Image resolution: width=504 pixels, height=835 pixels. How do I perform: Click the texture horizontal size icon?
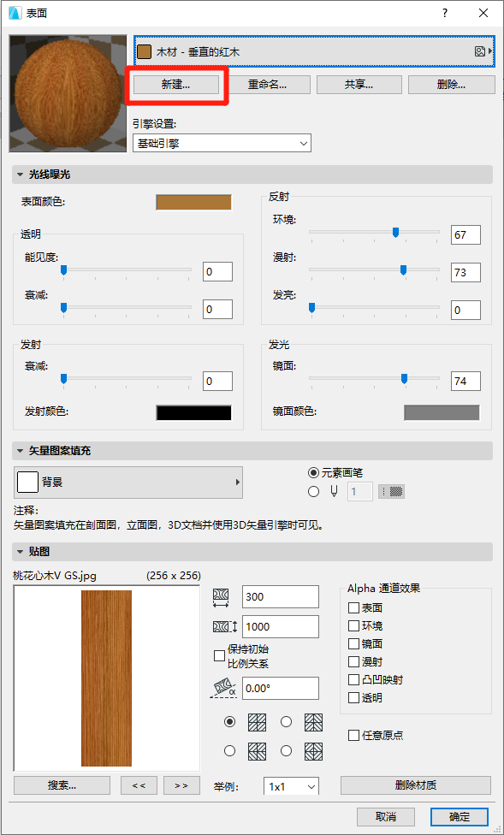(x=221, y=597)
